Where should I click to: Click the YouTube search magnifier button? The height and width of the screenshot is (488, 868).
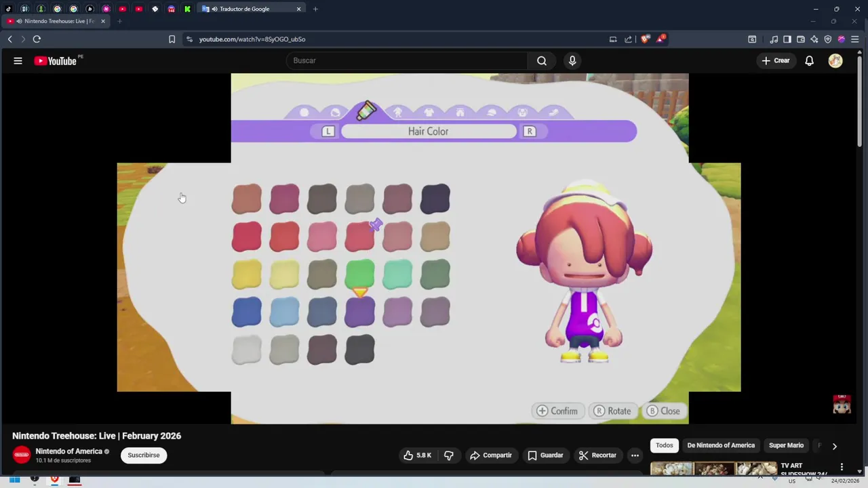[x=542, y=61]
